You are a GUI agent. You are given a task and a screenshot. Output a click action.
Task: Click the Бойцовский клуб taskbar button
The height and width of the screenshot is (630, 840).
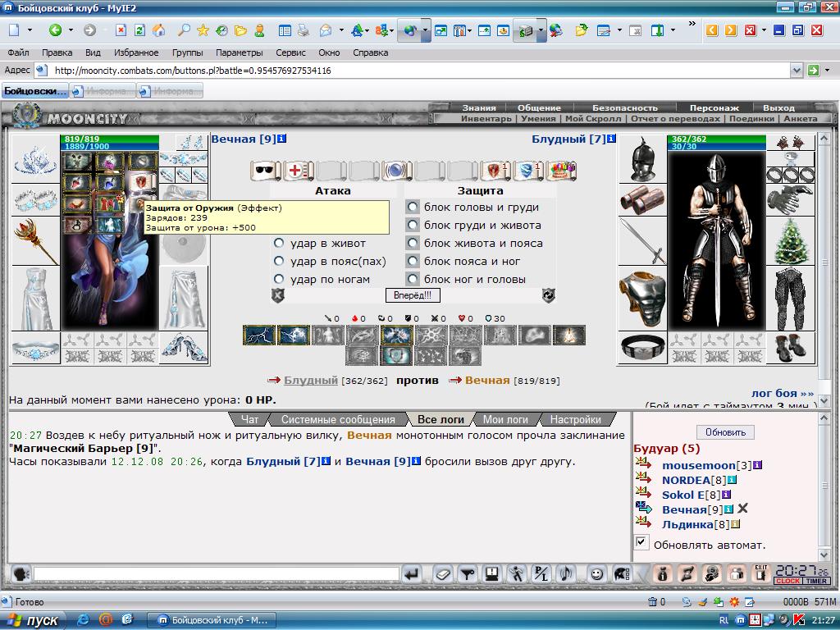(x=212, y=620)
